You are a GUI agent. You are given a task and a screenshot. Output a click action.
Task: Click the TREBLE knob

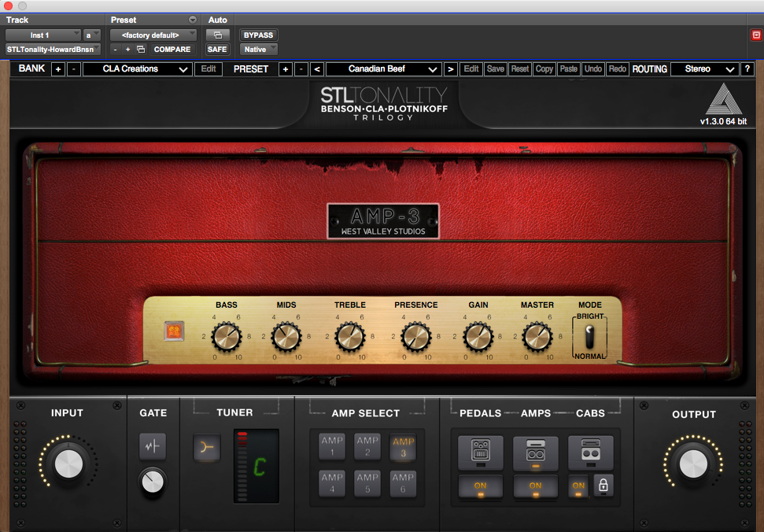tap(350, 337)
